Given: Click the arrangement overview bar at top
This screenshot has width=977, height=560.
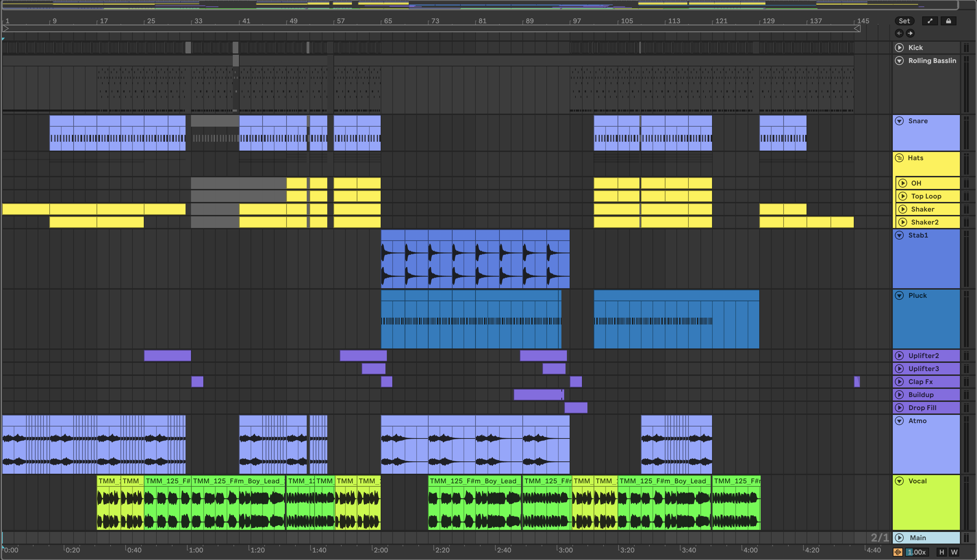Looking at the screenshot, I should (480, 5).
